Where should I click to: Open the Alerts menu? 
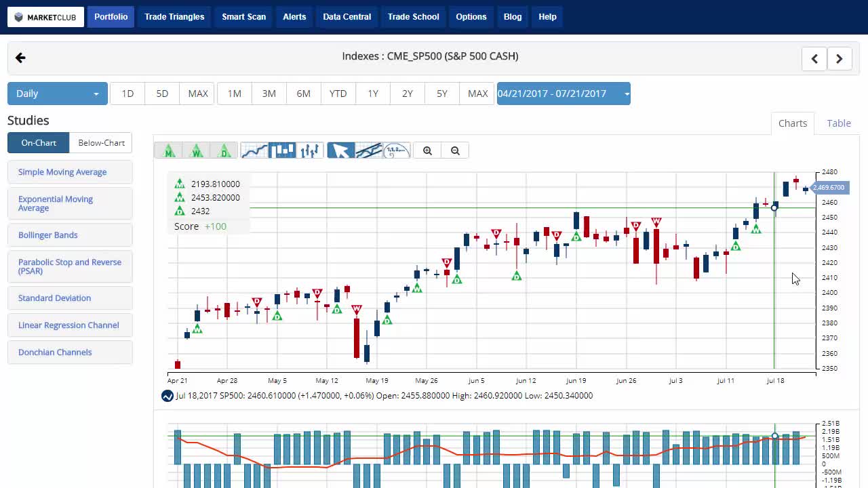[x=294, y=17]
